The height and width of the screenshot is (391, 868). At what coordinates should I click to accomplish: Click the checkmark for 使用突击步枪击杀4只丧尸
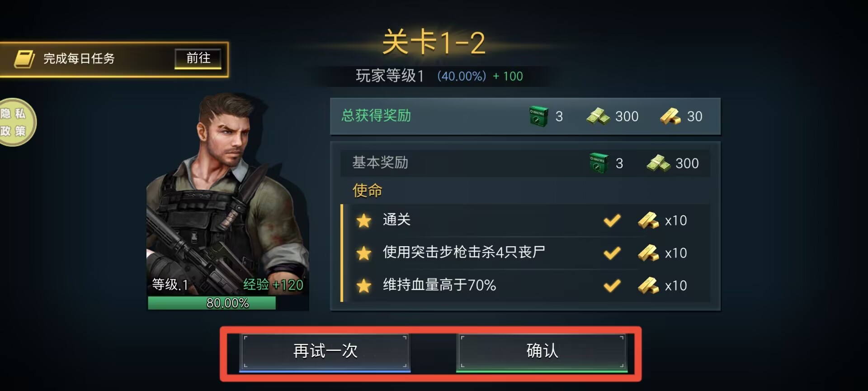612,253
